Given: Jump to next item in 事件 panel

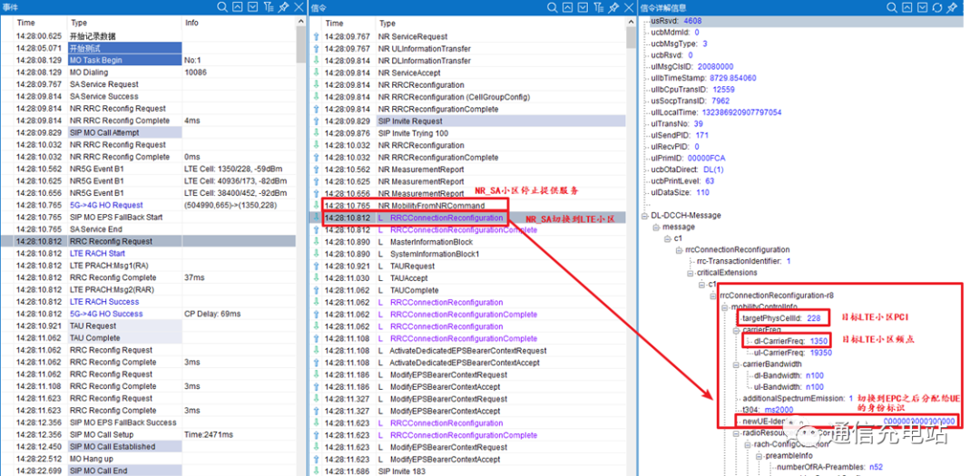Looking at the screenshot, I should click(253, 7).
